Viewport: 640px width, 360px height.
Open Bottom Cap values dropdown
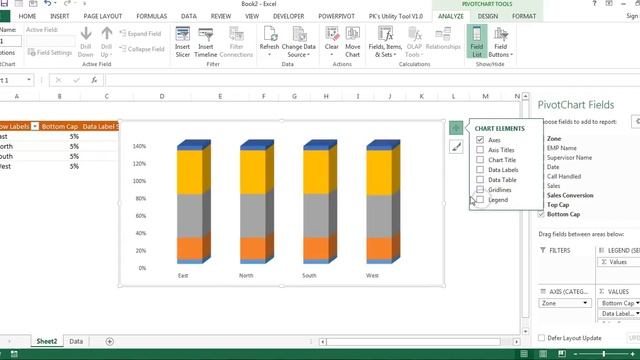[637, 303]
